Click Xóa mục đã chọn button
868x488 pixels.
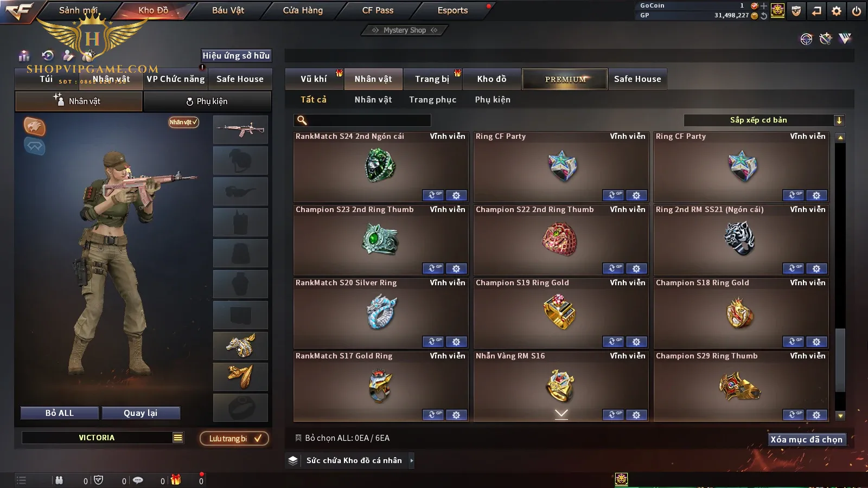tap(807, 440)
